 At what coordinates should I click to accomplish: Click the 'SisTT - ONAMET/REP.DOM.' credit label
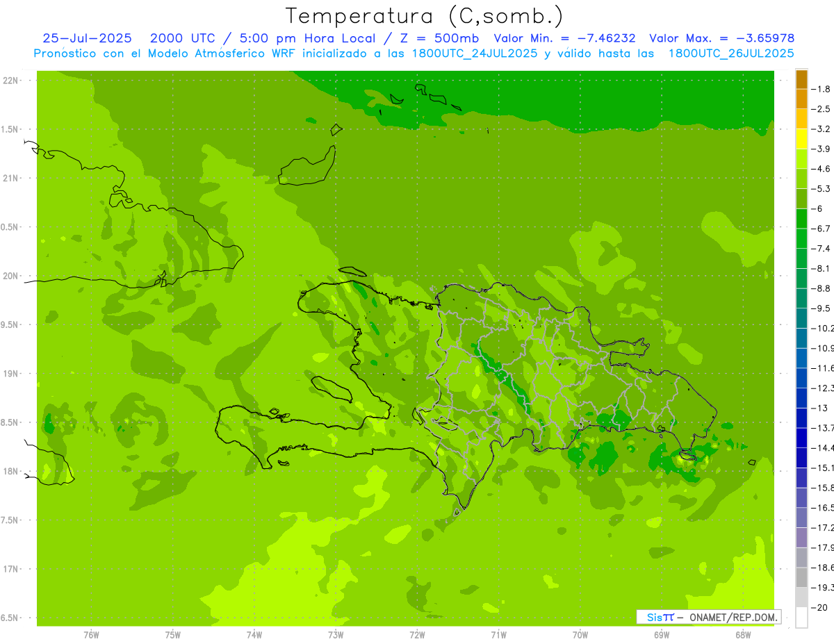709,617
